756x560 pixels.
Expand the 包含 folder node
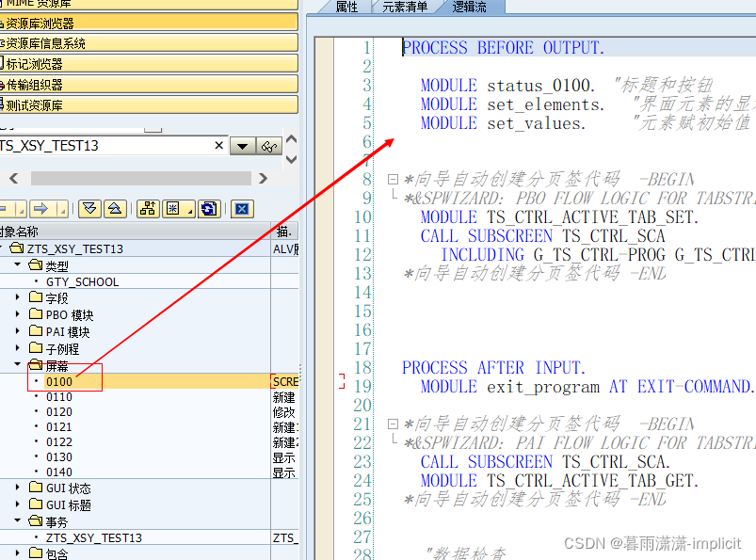click(x=18, y=552)
